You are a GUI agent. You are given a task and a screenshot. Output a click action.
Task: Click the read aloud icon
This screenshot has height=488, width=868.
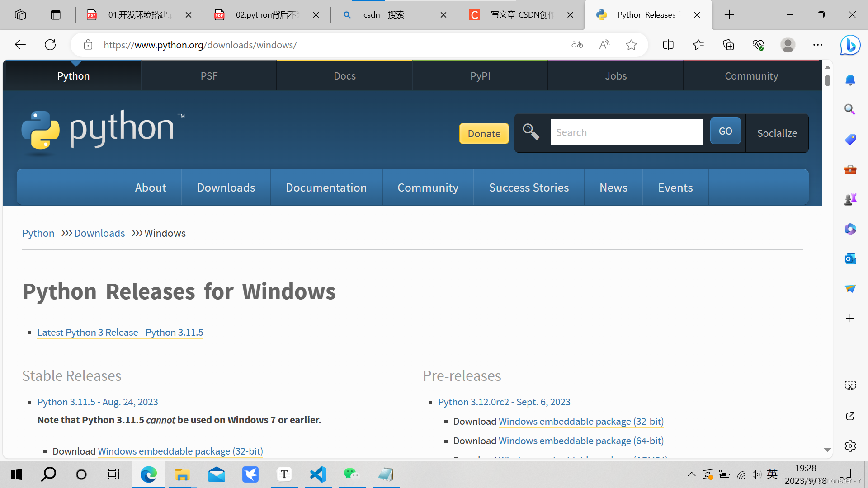click(604, 45)
